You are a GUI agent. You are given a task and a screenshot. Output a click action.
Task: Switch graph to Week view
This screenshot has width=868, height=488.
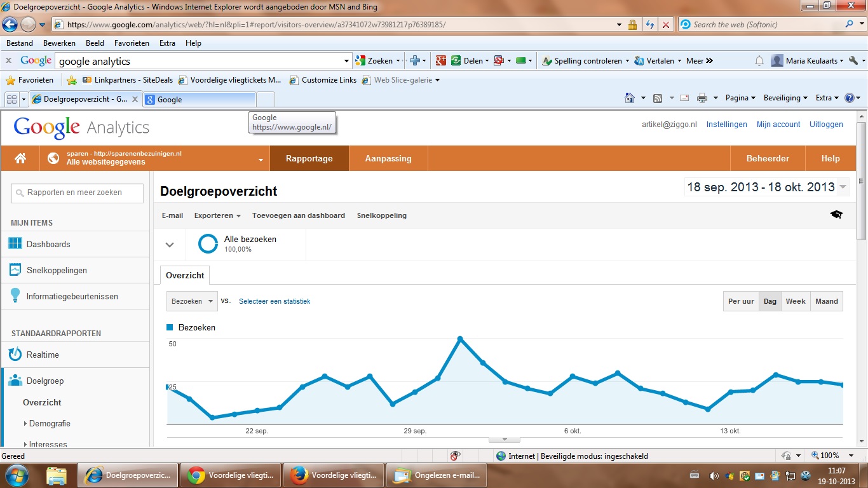coord(796,301)
